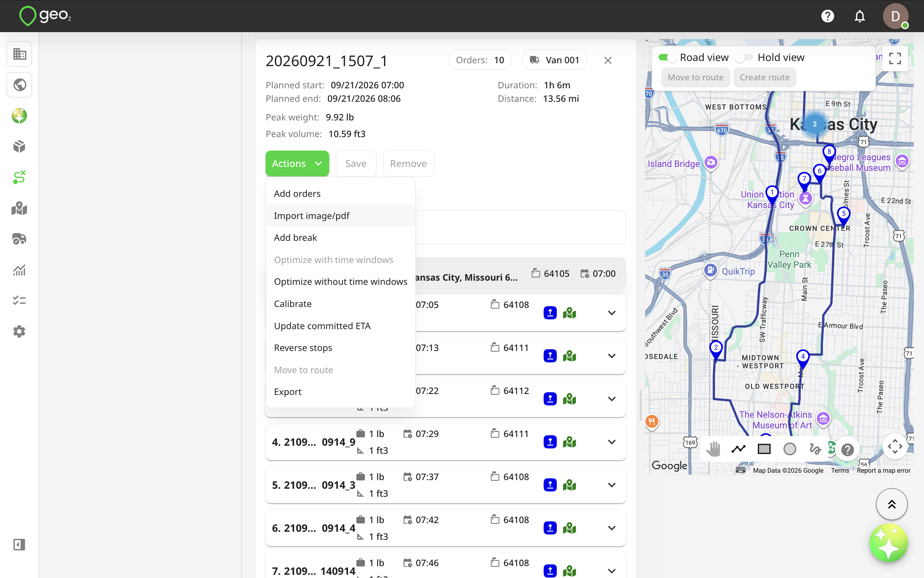The height and width of the screenshot is (578, 924).
Task: Open the help icon in top bar
Action: 827,16
